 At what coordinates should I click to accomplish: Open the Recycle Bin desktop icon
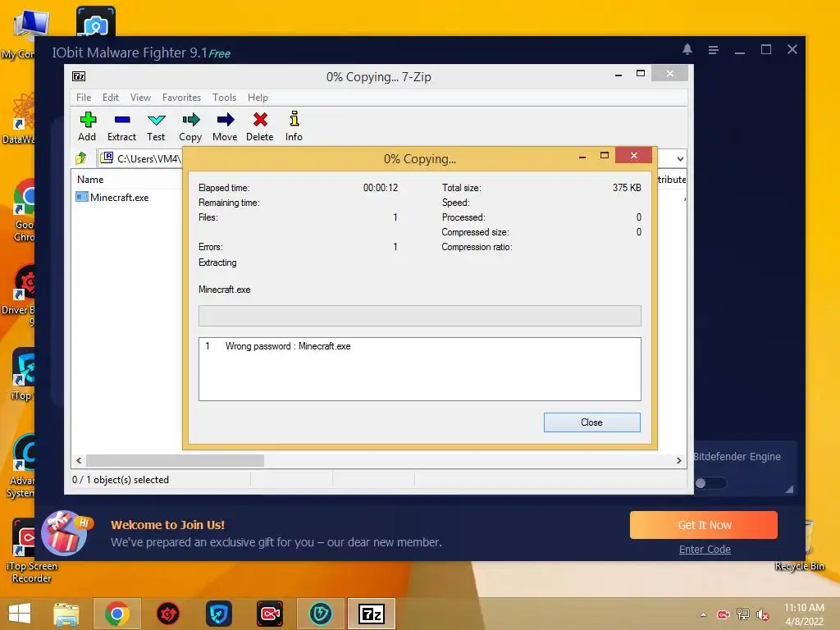coord(800,546)
